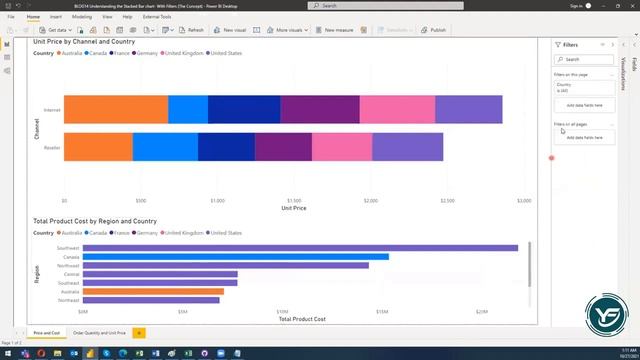The width and height of the screenshot is (640, 360).
Task: Click the Text box icon in ribbon
Action: click(x=256, y=30)
